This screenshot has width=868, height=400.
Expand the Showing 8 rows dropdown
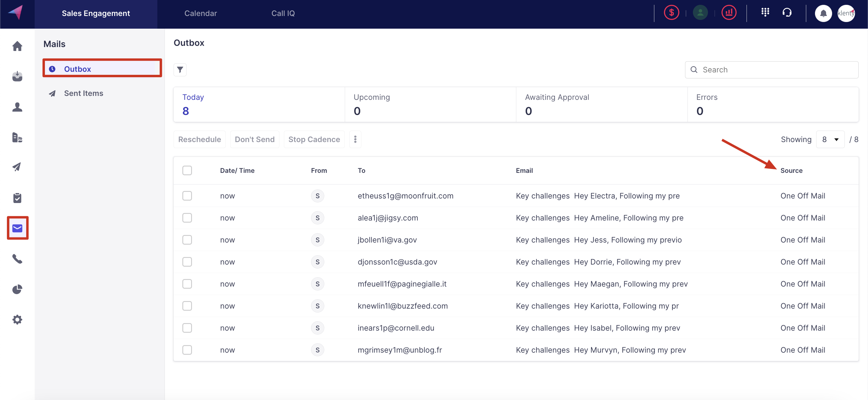click(x=830, y=139)
